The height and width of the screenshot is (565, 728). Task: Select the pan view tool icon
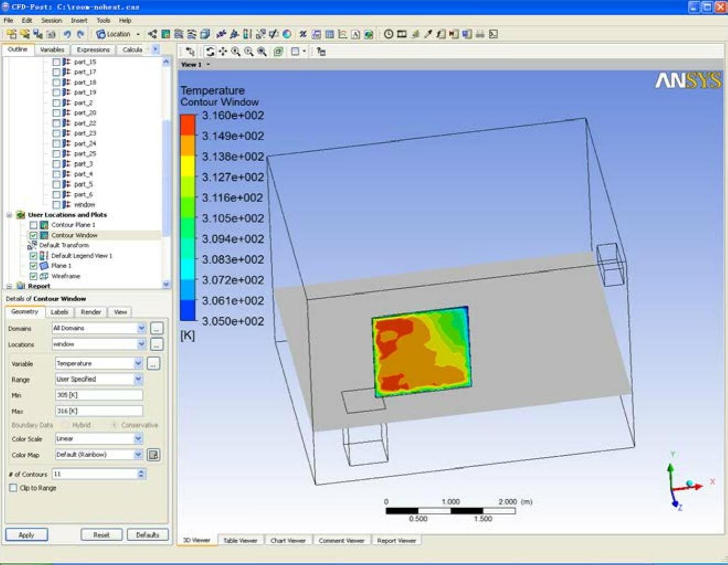(223, 51)
